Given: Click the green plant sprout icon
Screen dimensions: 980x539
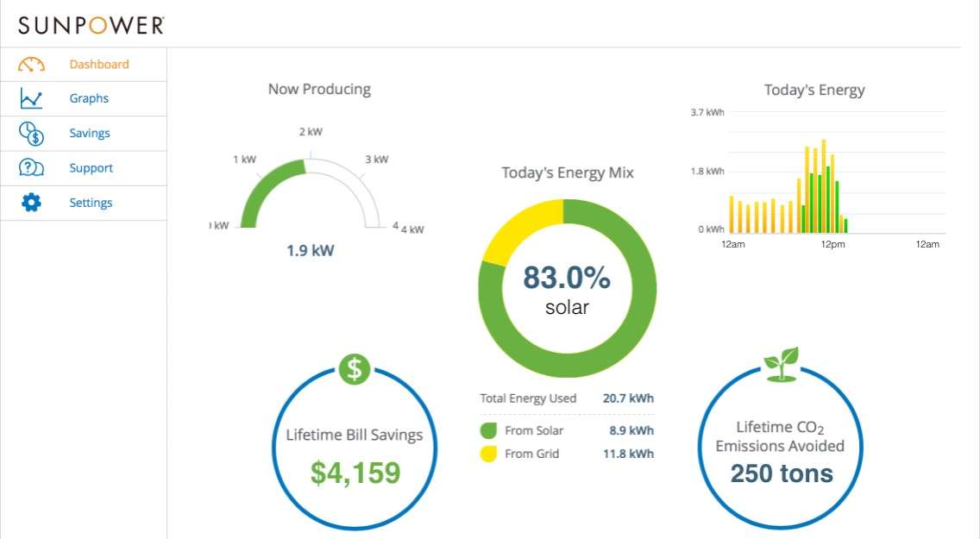Looking at the screenshot, I should (x=781, y=365).
